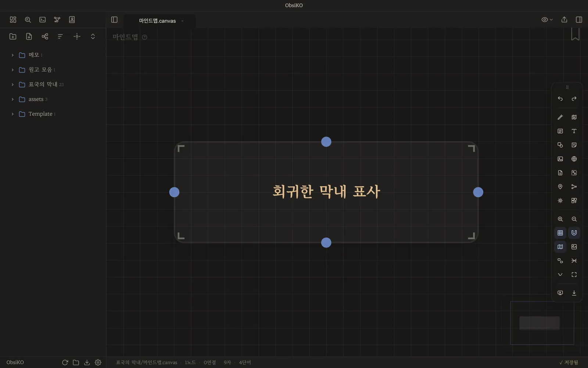
Task: Close the 마인드맵.canvas tab
Action: point(182,21)
